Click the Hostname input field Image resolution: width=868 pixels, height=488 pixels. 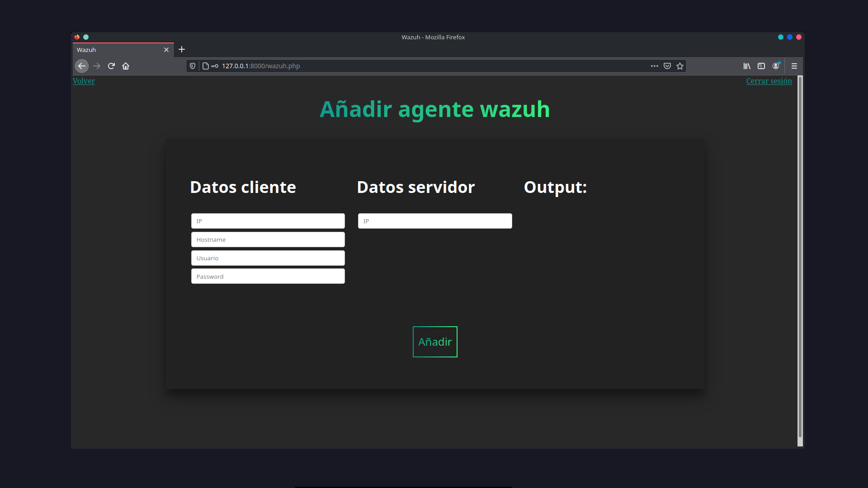coord(268,239)
